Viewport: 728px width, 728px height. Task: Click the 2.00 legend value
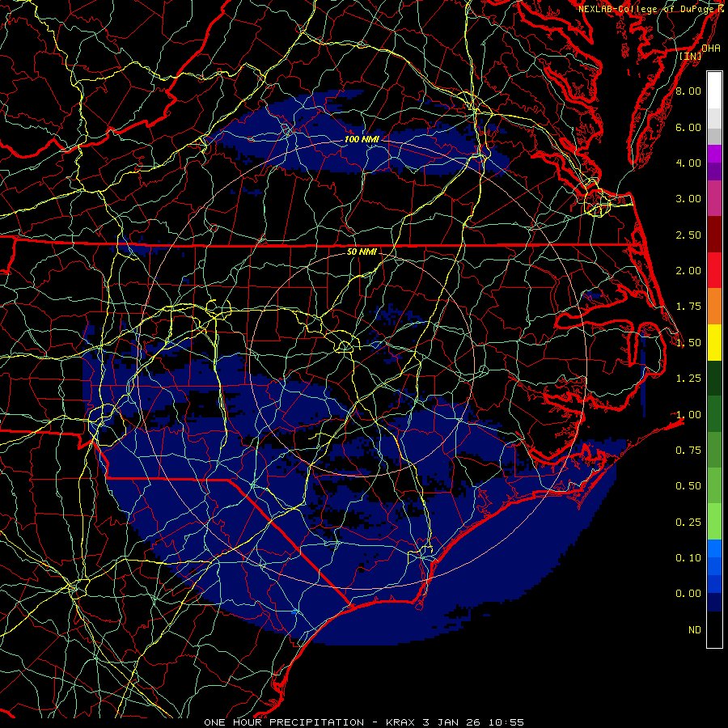point(688,271)
